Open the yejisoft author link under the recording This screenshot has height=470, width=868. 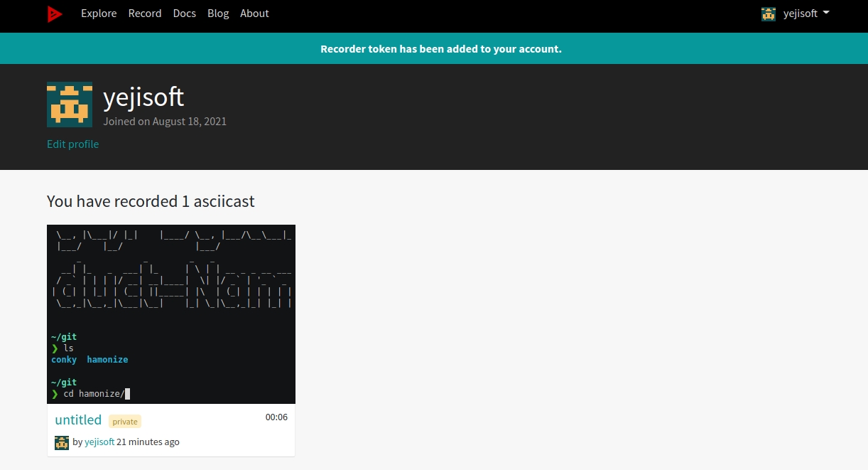[x=99, y=442]
